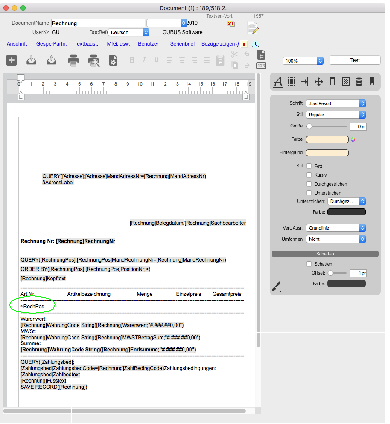Select the font 'A' tab icon
Viewport: 390px width, 424px height.
click(278, 82)
